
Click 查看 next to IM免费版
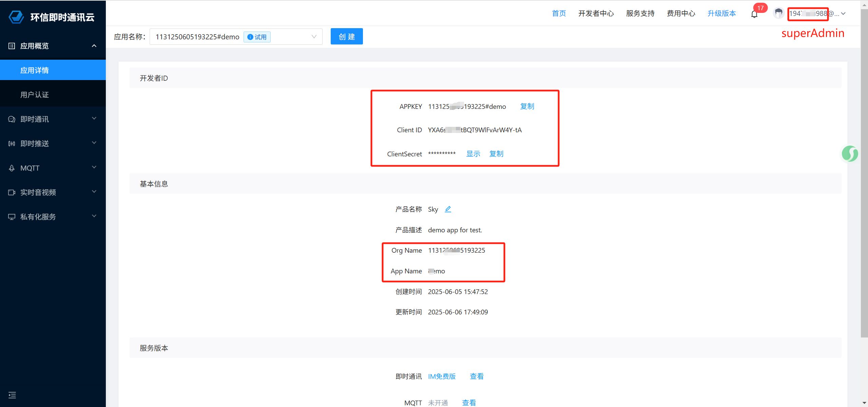point(477,376)
